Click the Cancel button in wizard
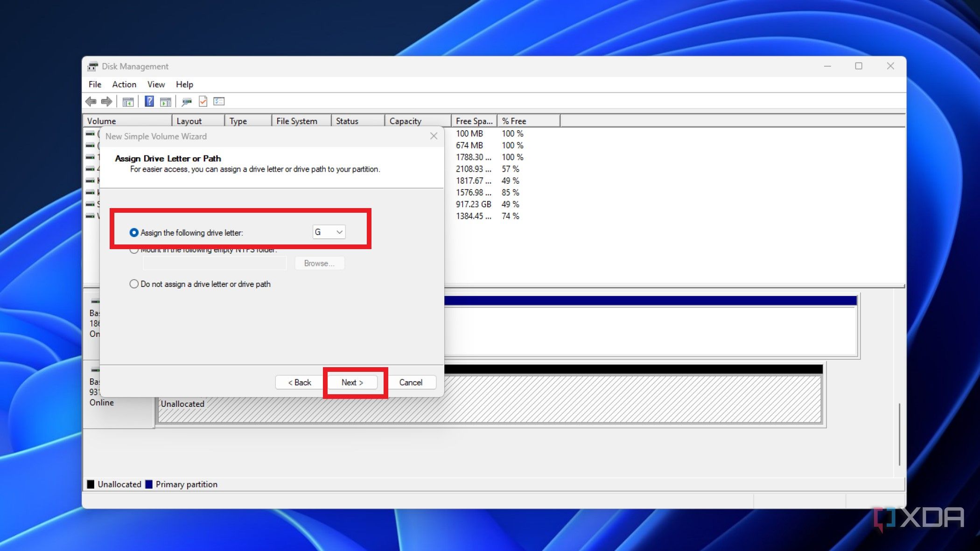Screen dimensions: 980x551 click(x=411, y=382)
